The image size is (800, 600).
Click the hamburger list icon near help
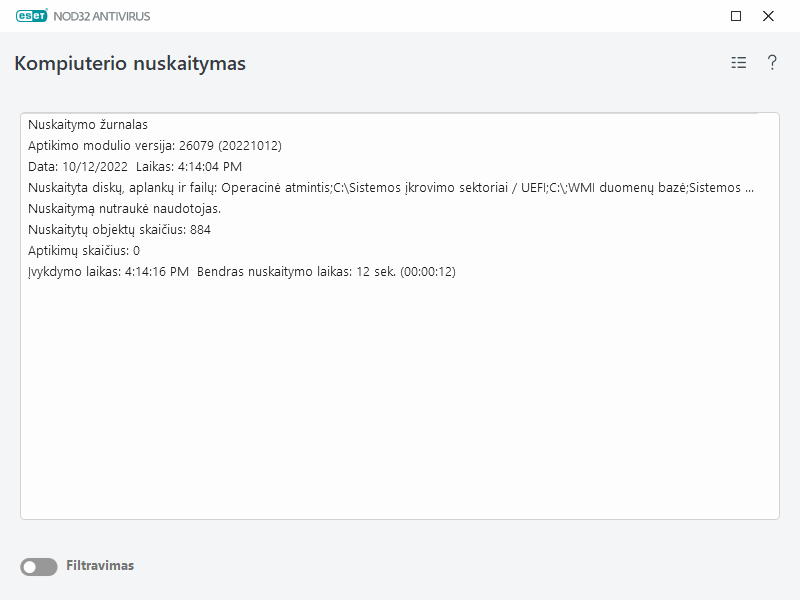[737, 62]
